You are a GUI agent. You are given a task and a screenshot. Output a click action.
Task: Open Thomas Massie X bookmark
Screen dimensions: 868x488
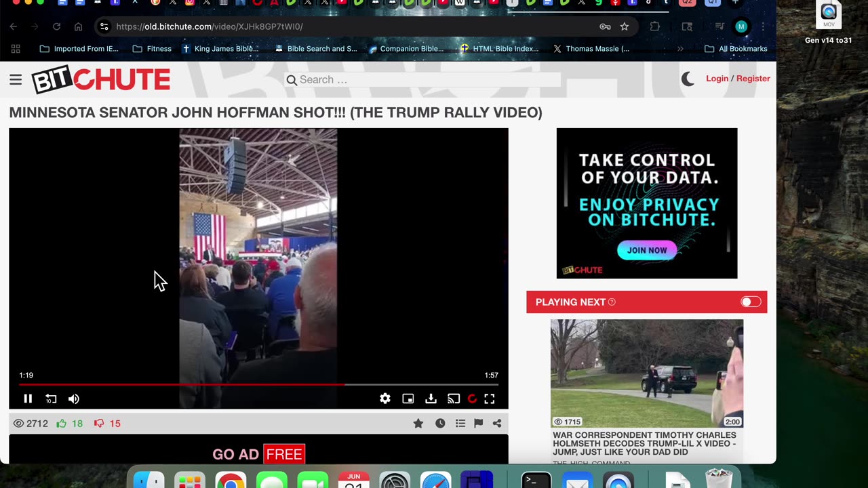[591, 49]
